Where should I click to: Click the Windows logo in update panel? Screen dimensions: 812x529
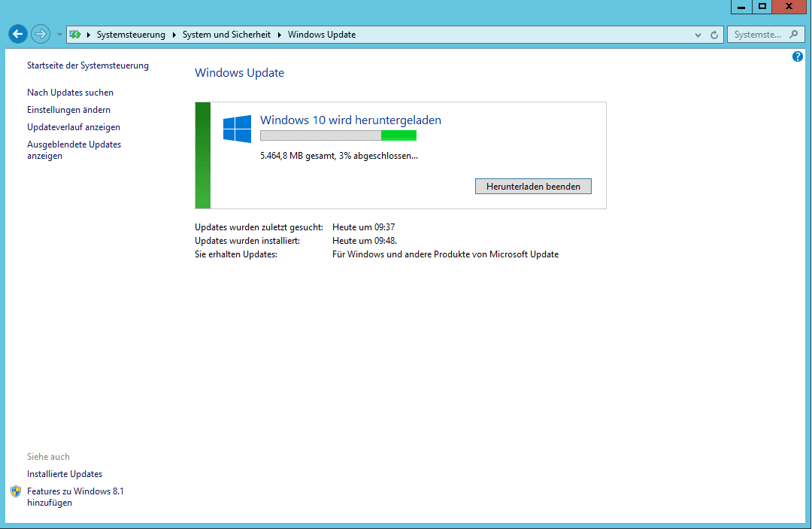point(237,129)
